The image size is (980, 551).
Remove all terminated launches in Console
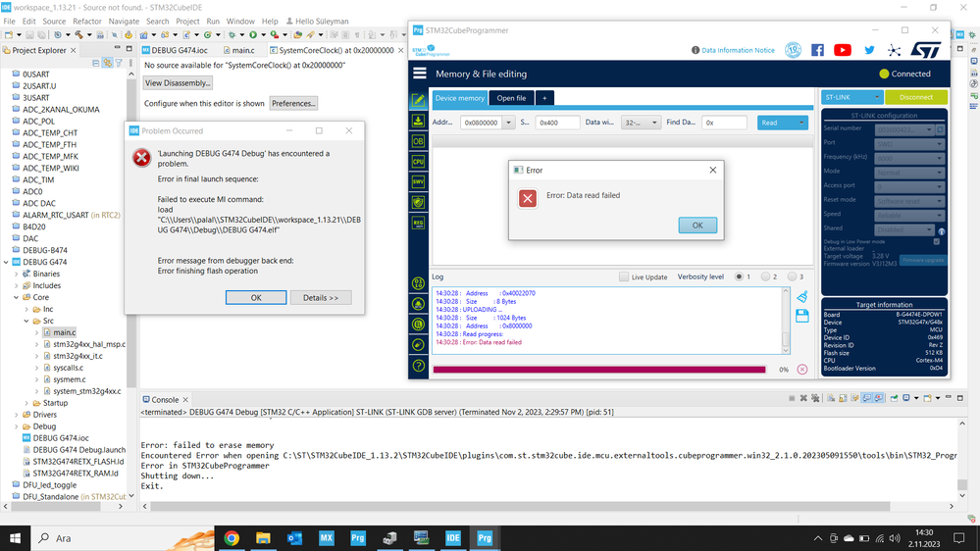[x=815, y=398]
